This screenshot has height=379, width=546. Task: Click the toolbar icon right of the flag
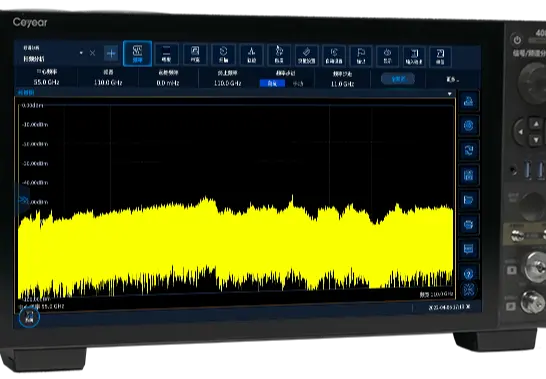point(387,56)
